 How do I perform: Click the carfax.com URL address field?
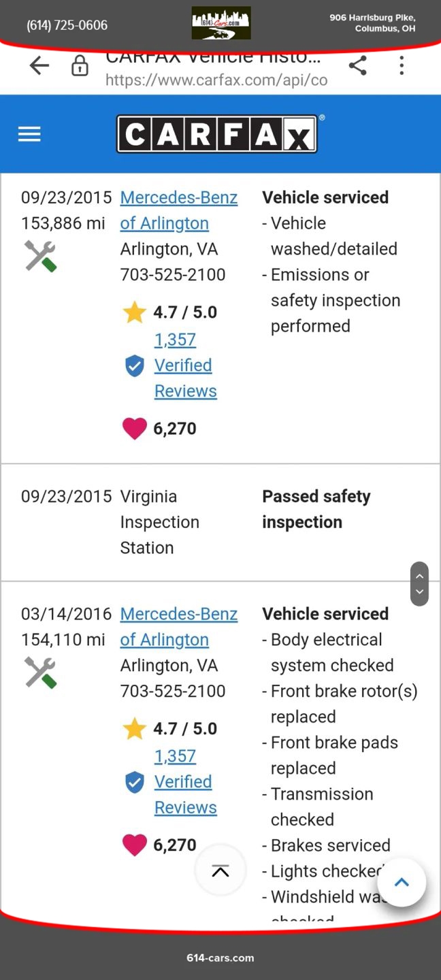(216, 80)
